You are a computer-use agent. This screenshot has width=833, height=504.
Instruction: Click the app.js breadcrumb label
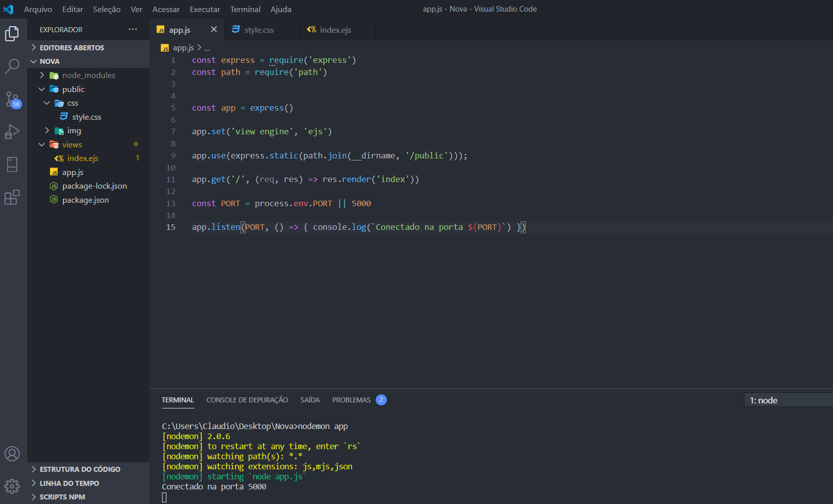click(183, 48)
